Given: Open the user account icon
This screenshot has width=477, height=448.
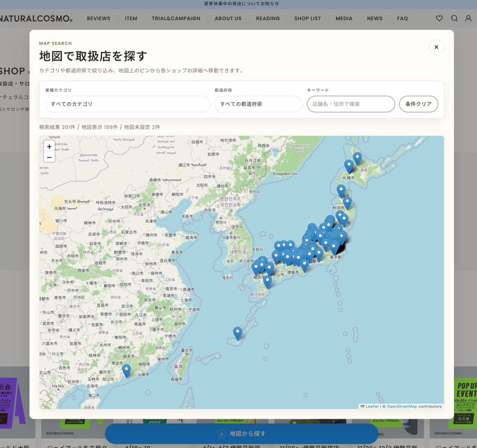Looking at the screenshot, I should click(x=469, y=18).
